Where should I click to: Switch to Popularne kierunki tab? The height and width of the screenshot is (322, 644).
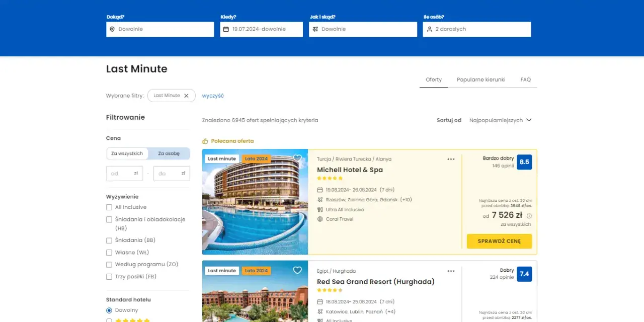click(x=481, y=79)
